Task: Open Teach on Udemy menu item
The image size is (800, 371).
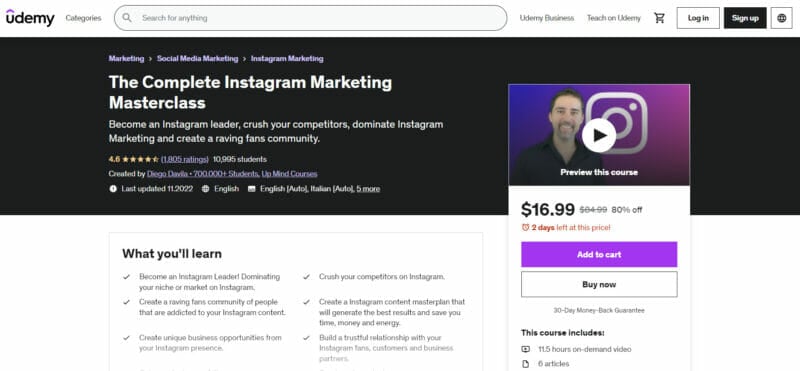Action: [613, 18]
